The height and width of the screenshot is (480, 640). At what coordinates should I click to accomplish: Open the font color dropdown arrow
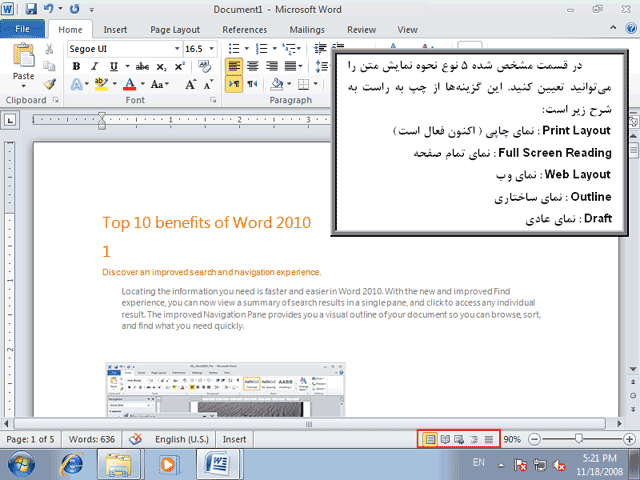pyautogui.click(x=142, y=84)
